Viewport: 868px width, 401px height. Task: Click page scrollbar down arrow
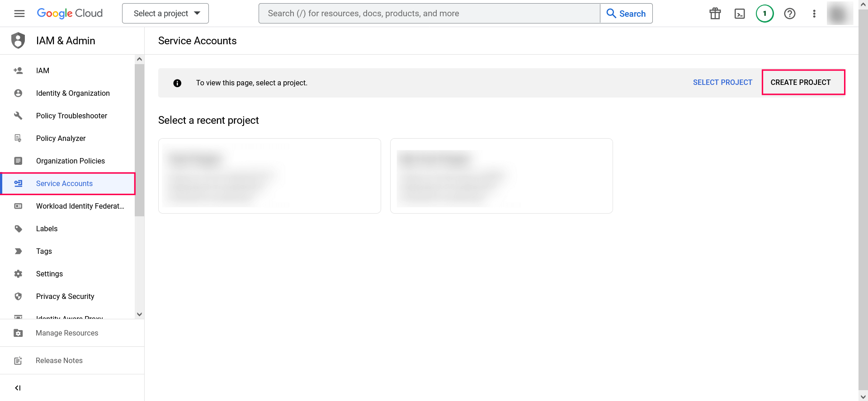pyautogui.click(x=863, y=396)
